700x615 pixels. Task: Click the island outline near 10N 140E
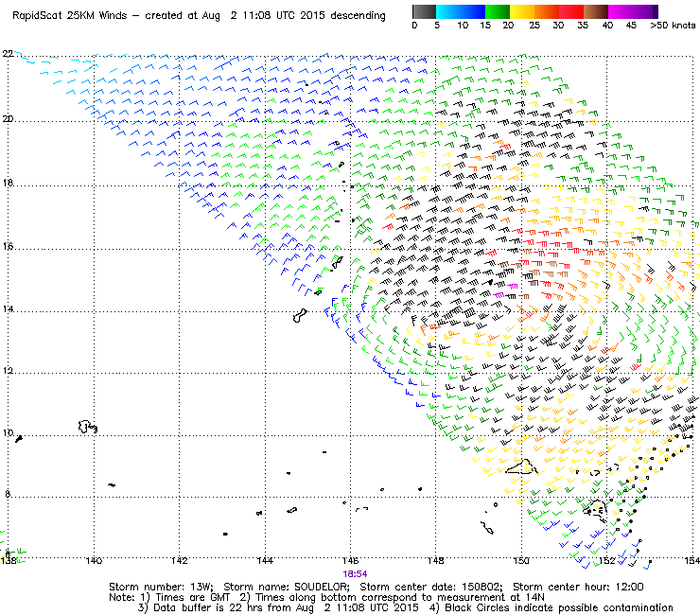click(x=87, y=427)
